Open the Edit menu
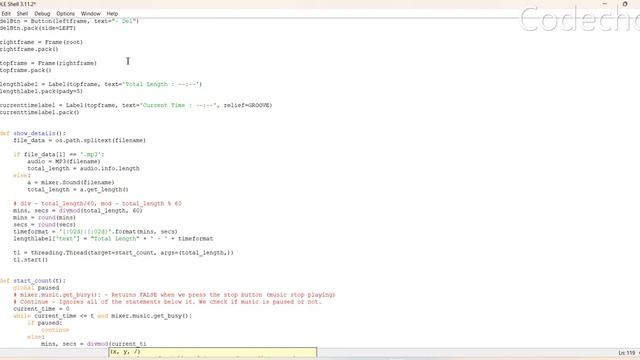 pos(6,13)
